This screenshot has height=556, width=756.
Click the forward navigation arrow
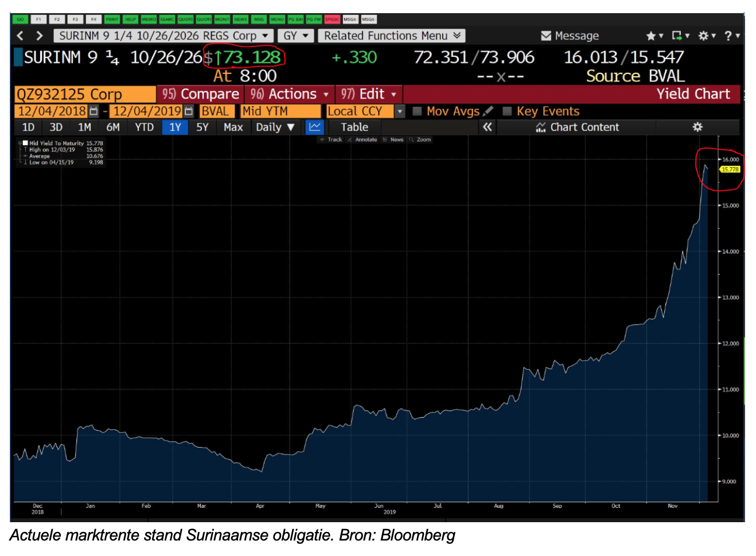coord(39,36)
